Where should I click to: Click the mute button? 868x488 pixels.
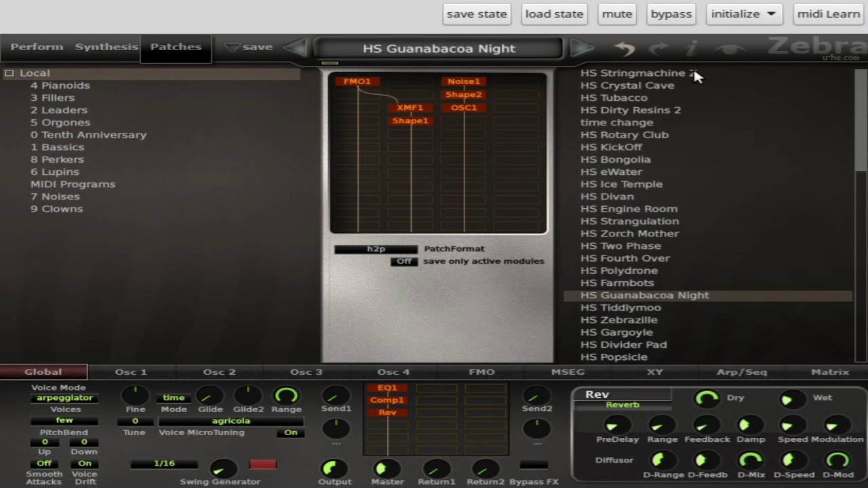click(x=617, y=14)
